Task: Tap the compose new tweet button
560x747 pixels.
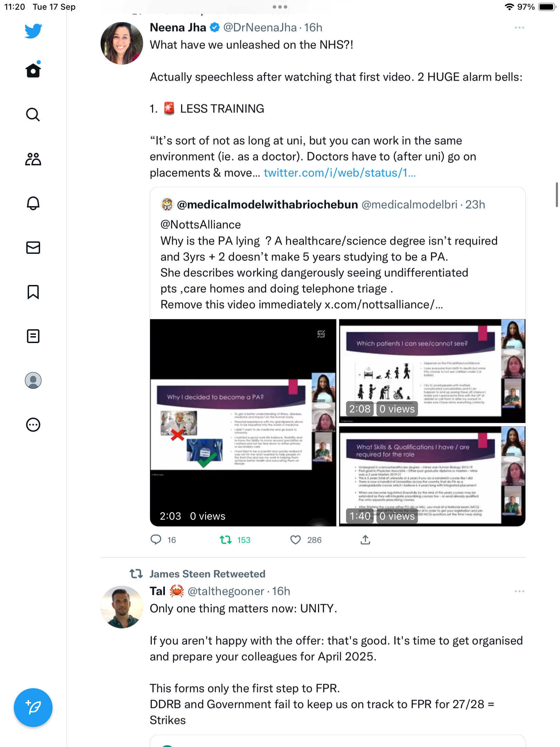Action: [x=33, y=708]
